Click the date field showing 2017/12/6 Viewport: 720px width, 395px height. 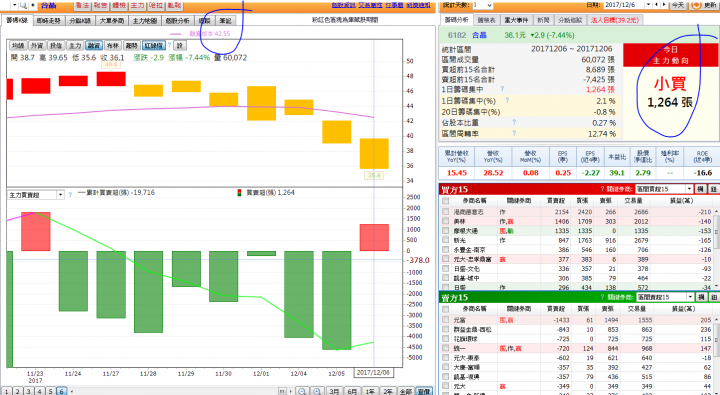624,5
